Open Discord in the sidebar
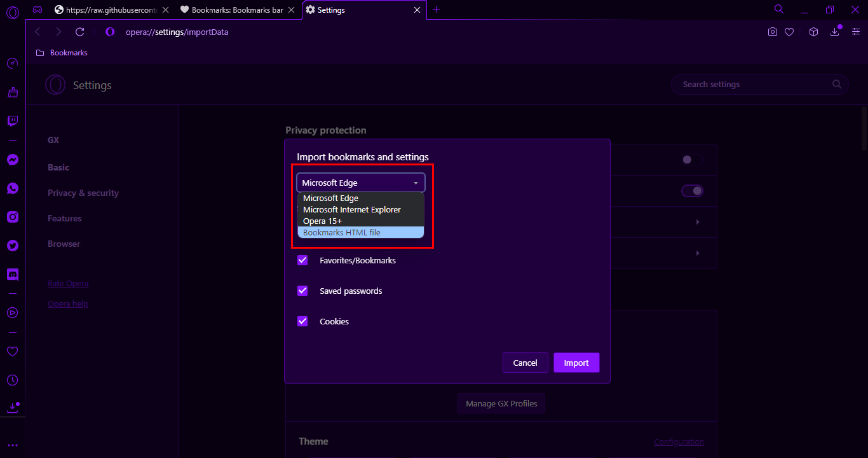The height and width of the screenshot is (458, 868). [12, 274]
